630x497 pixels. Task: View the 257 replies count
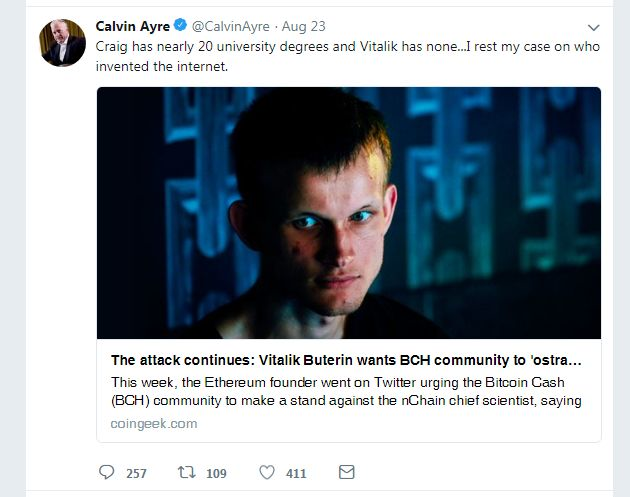[136, 473]
